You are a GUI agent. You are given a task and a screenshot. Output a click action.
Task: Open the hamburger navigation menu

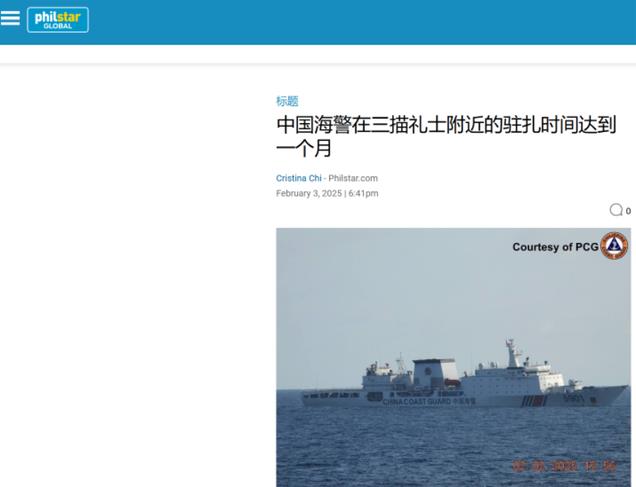(10, 19)
